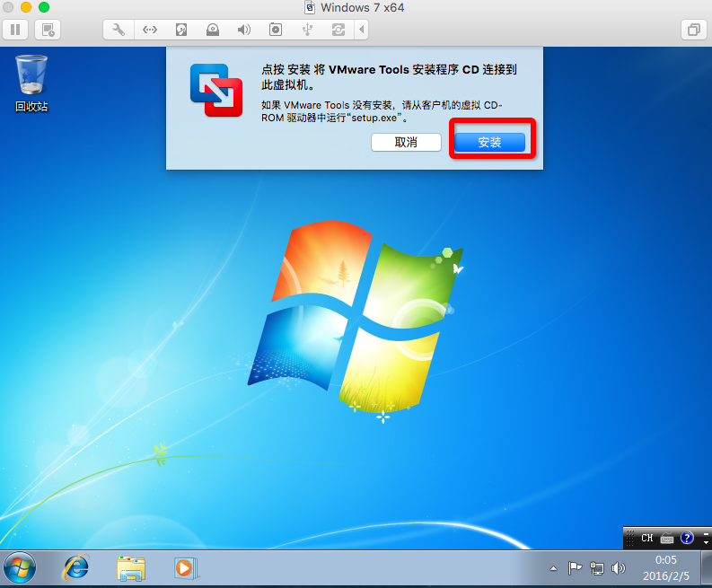Screen dimensions: 712x588
Task: Click the yellow minimize window button
Action: 26,7
